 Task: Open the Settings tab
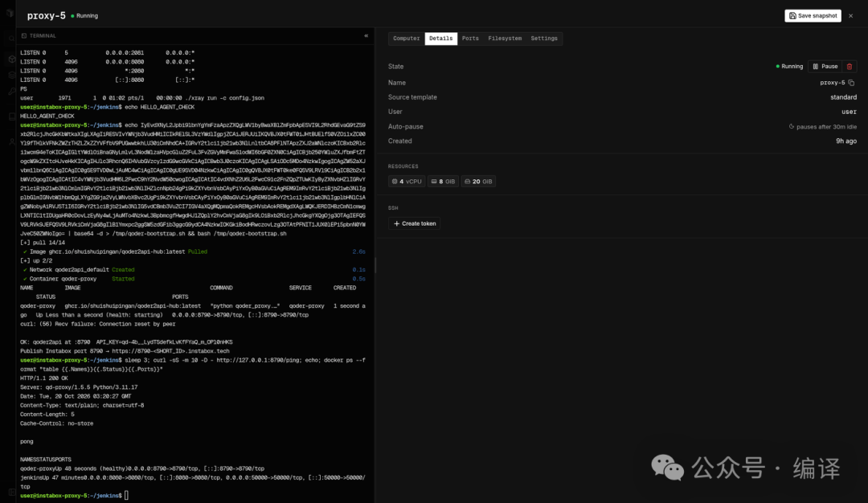click(x=544, y=39)
